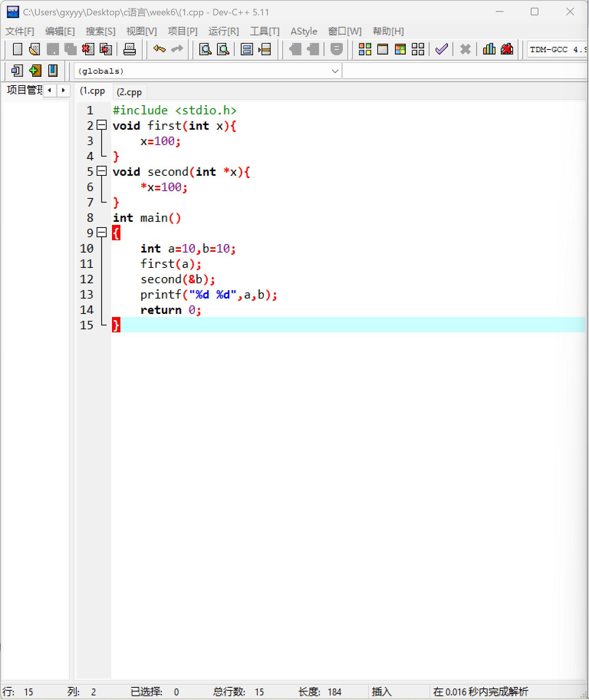Viewport: 589px width, 700px height.
Task: Click the Insert snippet icon in lower toolbar
Action: (x=17, y=71)
